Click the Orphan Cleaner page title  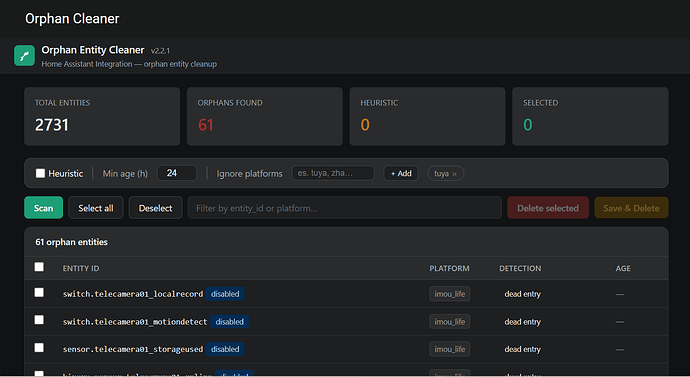72,18
